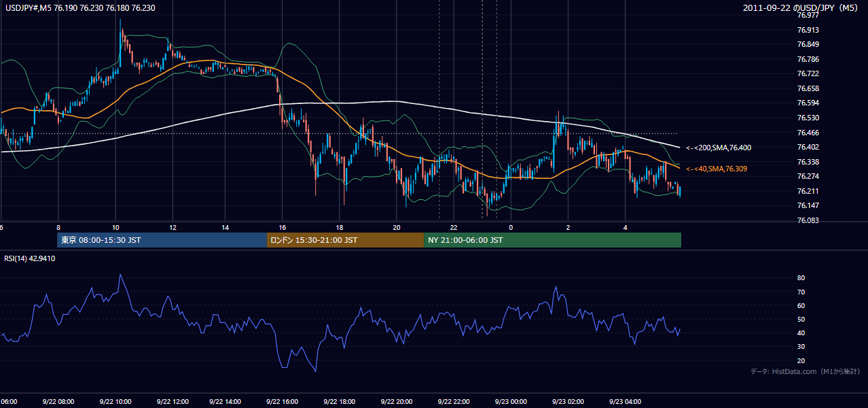The width and height of the screenshot is (868, 408).
Task: Click RSI scale level 50
Action: pyautogui.click(x=801, y=319)
